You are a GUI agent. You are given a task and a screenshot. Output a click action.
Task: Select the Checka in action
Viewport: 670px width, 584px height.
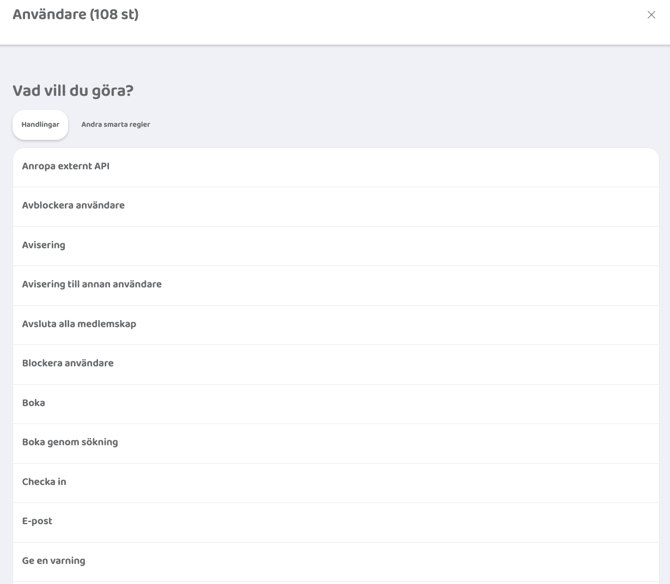click(x=44, y=482)
